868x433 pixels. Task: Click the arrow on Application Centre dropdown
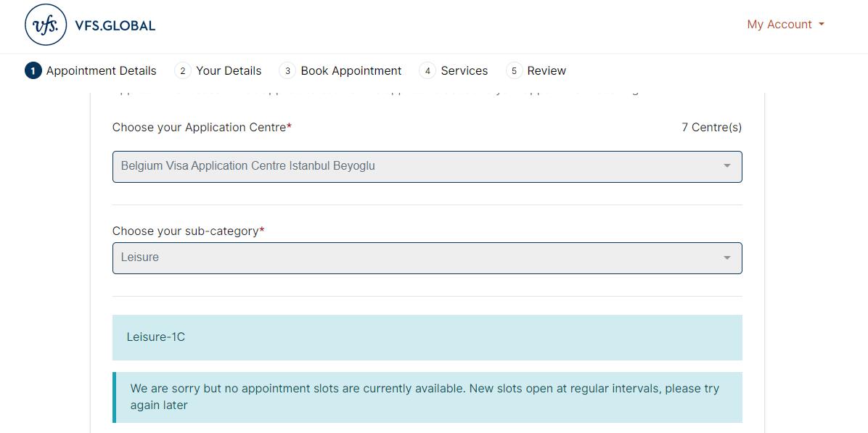pyautogui.click(x=726, y=166)
